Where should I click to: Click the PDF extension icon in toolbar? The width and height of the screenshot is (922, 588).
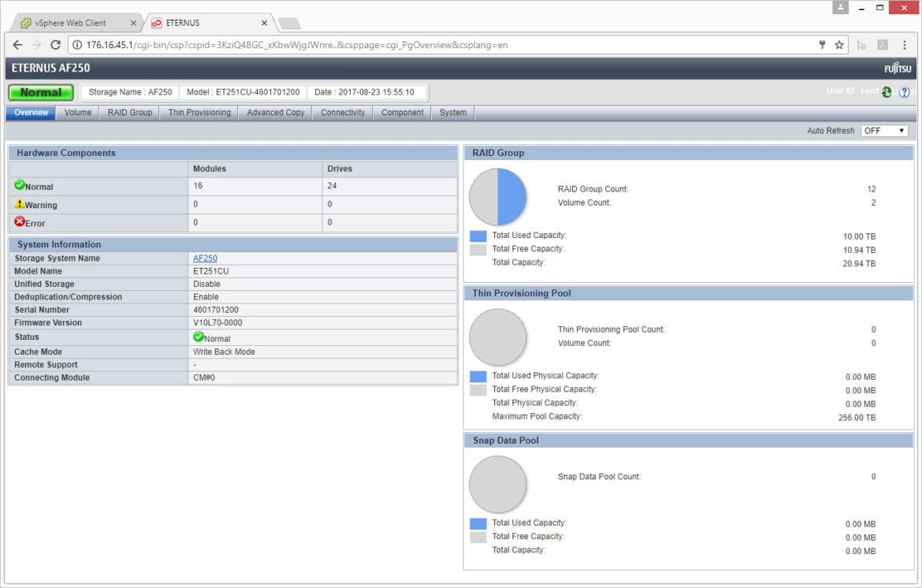coord(883,45)
